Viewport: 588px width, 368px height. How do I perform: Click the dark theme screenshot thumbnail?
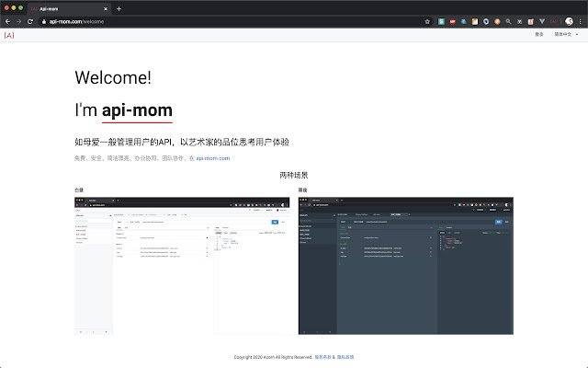coord(406,266)
